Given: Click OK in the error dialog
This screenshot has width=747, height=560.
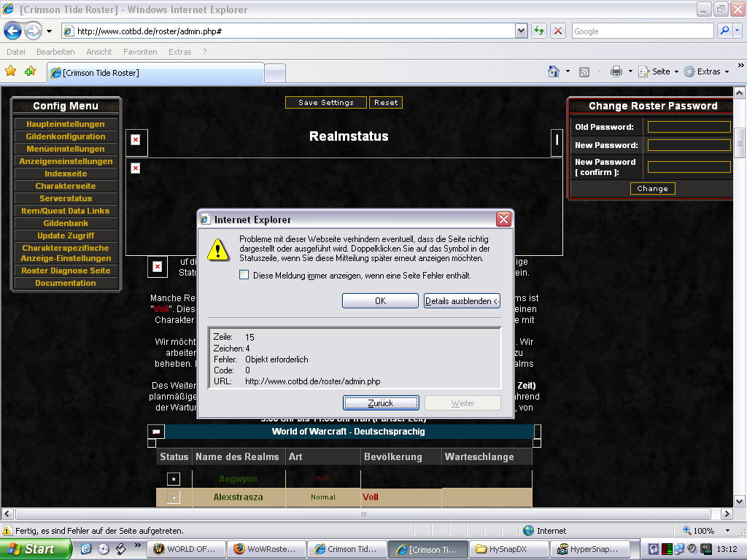Looking at the screenshot, I should (380, 301).
